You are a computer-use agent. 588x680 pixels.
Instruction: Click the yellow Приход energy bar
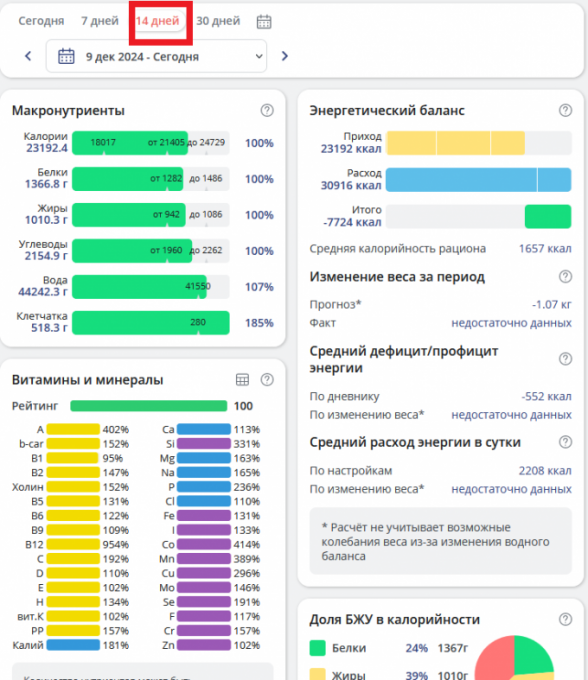[x=455, y=143]
